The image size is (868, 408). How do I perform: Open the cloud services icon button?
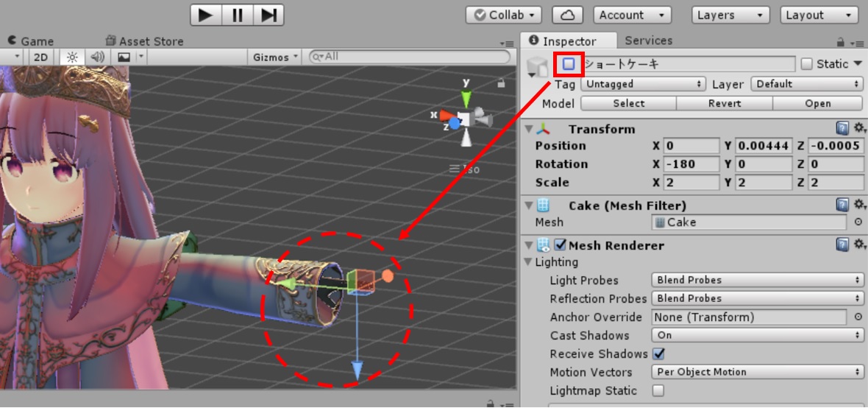coord(568,15)
